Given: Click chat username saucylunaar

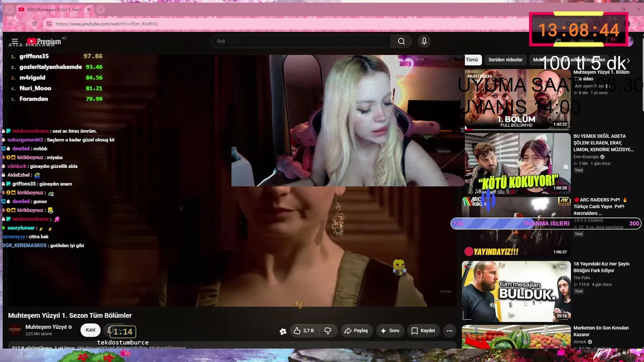Looking at the screenshot, I should tap(22, 228).
